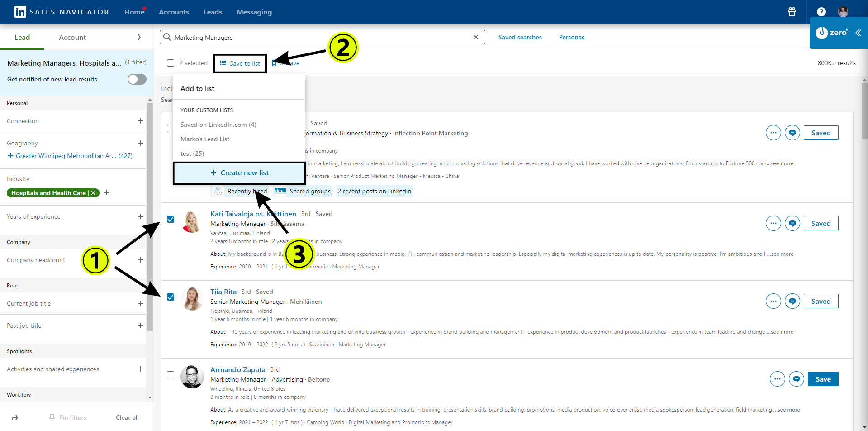Open the help question mark icon
This screenshot has width=868, height=431.
pos(821,12)
